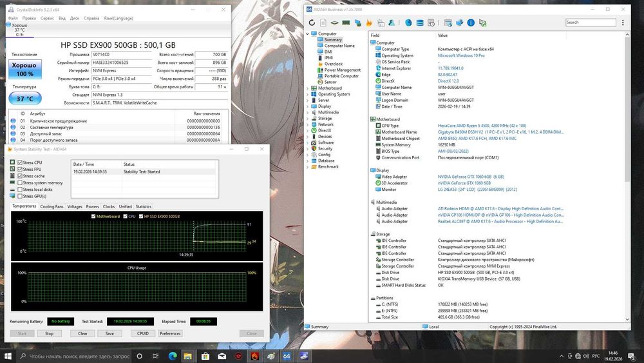Click the blue arrow update icon in AIDA64 toolbar
The height and width of the screenshot is (363, 644).
[x=459, y=23]
